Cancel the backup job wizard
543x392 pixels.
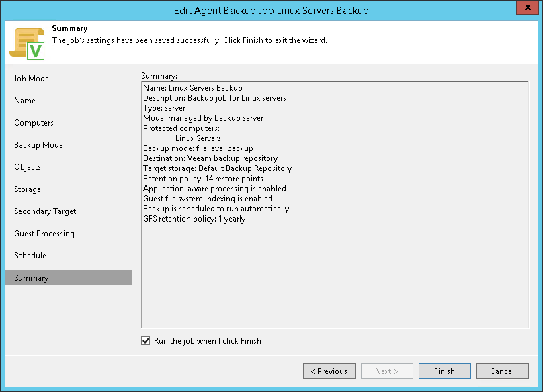(502, 371)
